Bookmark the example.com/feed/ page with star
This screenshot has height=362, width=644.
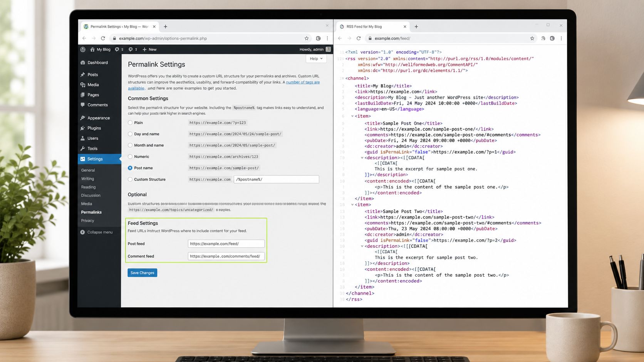[x=532, y=38]
